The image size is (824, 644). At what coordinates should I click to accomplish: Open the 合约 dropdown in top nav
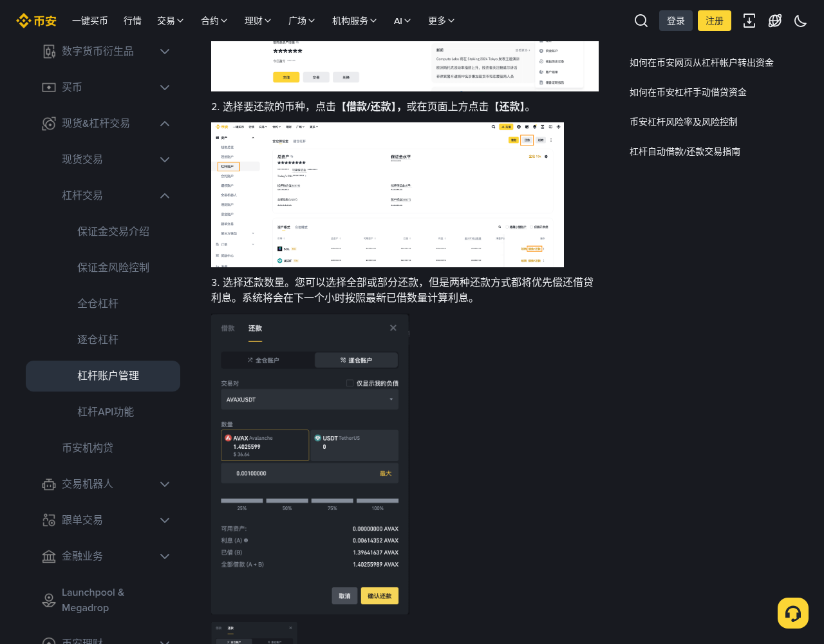coord(214,21)
